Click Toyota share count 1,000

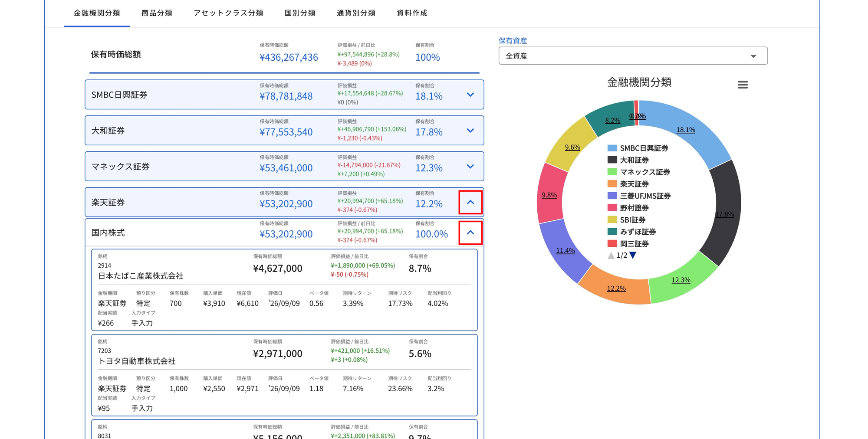[x=178, y=389]
